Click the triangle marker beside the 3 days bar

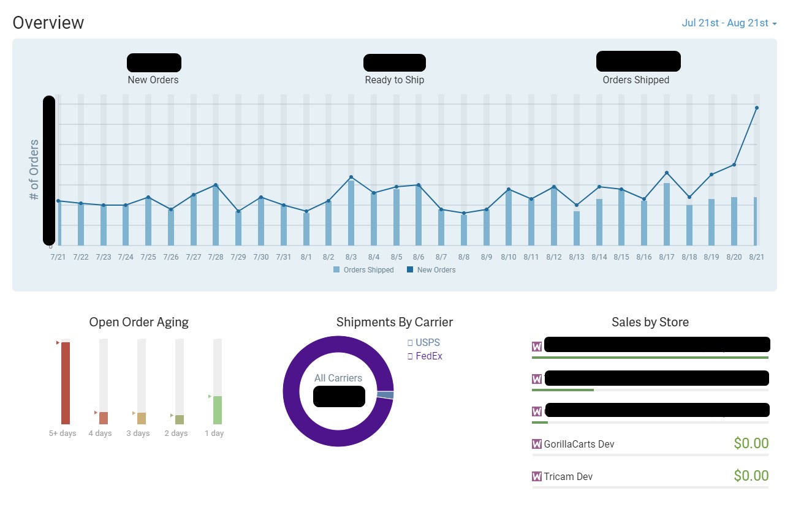pos(134,413)
